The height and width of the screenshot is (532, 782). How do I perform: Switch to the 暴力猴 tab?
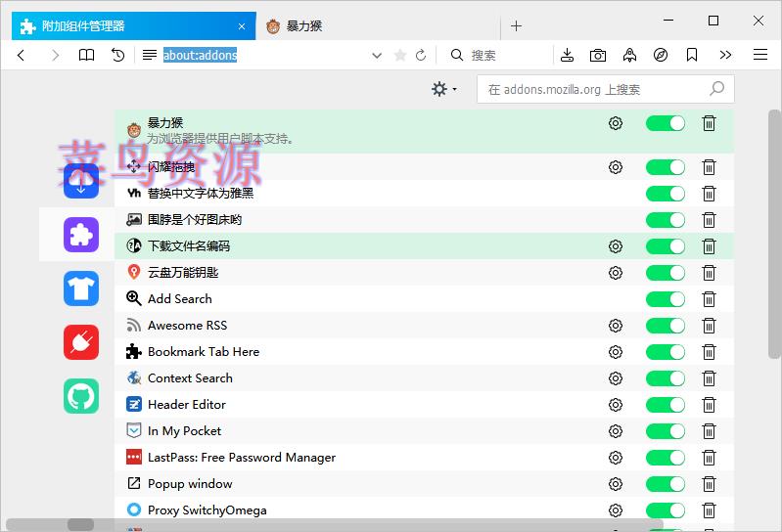377,25
